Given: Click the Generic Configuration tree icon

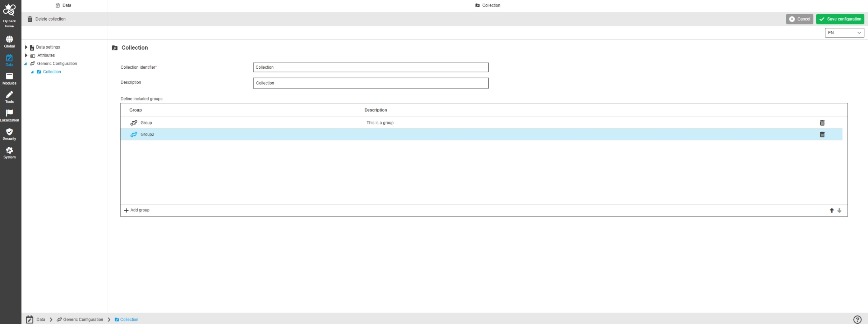Looking at the screenshot, I should [x=32, y=64].
